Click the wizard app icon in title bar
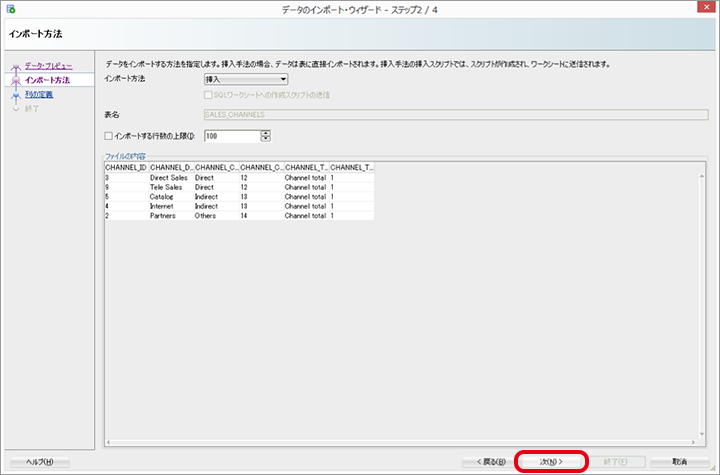Screen dimensions: 720x475 pos(10,9)
